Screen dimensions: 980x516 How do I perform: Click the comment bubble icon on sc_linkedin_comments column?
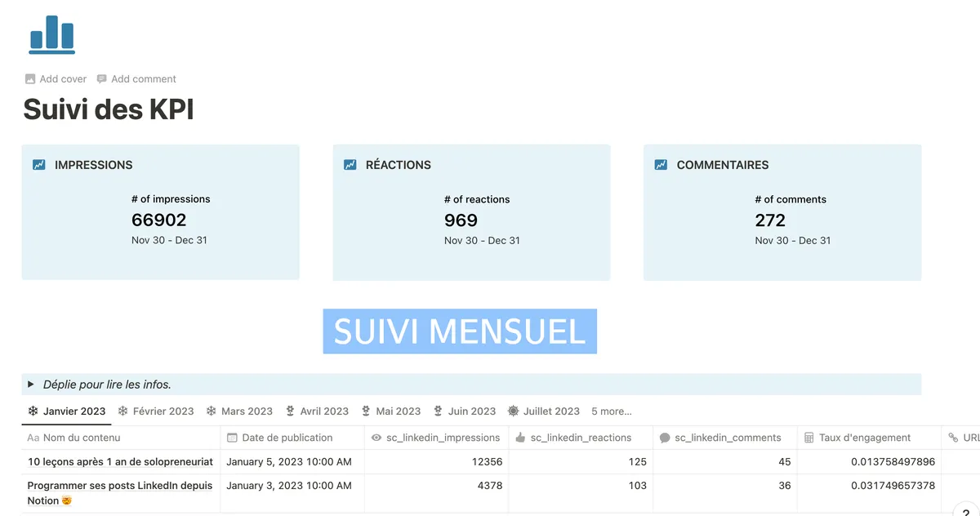[x=663, y=438]
